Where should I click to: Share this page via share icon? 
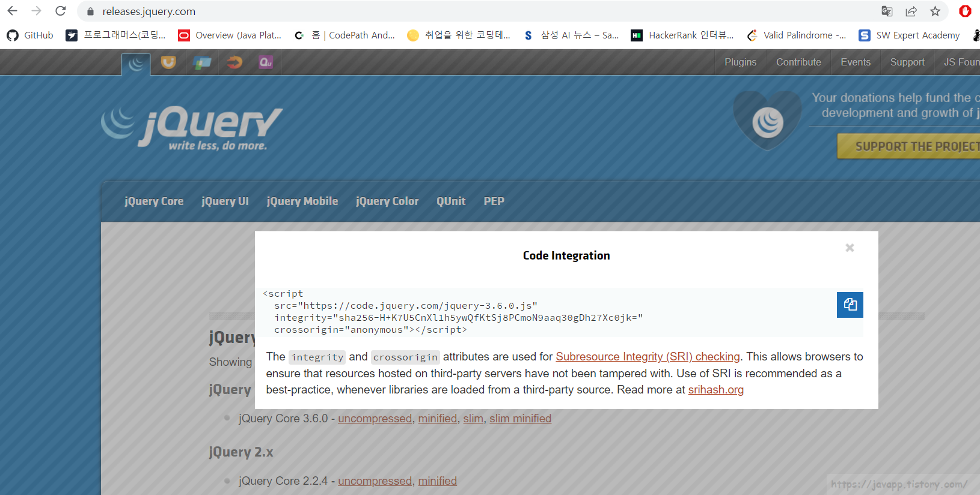coord(911,11)
